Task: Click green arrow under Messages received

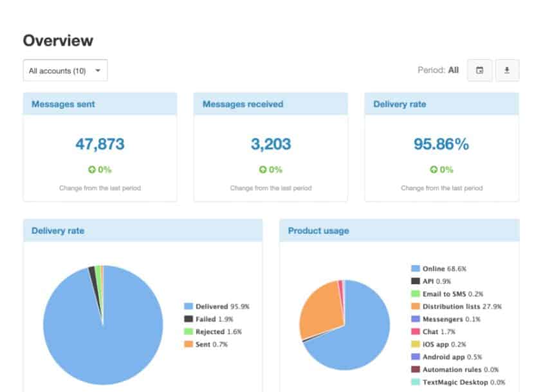Action: 262,170
